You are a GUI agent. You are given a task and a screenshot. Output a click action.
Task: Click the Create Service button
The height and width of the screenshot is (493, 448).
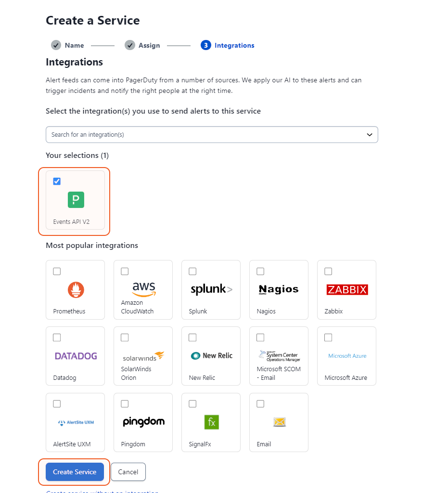click(x=75, y=472)
